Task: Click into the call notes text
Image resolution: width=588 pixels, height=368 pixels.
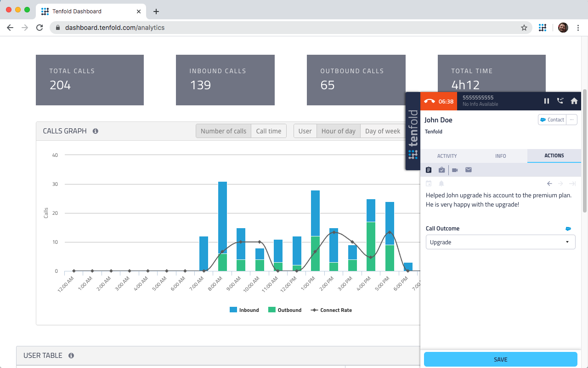Action: [x=498, y=200]
